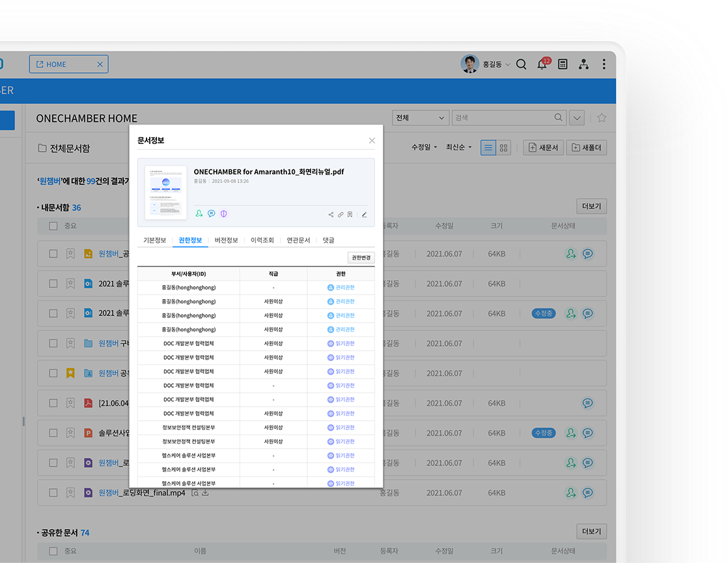Close the HOME tab

[100, 65]
